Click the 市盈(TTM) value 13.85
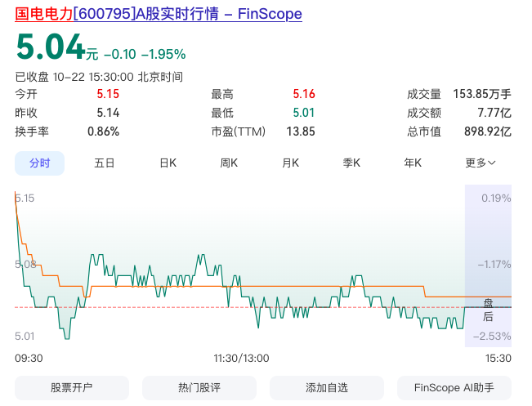The width and height of the screenshot is (532, 406). (x=301, y=132)
